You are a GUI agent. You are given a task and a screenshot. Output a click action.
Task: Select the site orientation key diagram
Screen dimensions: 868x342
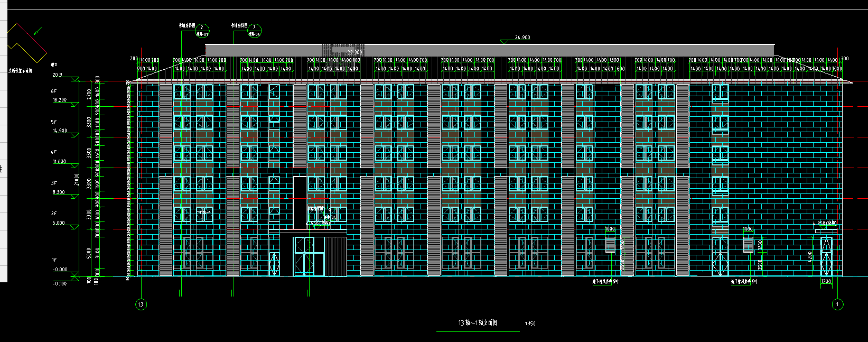(x=26, y=43)
